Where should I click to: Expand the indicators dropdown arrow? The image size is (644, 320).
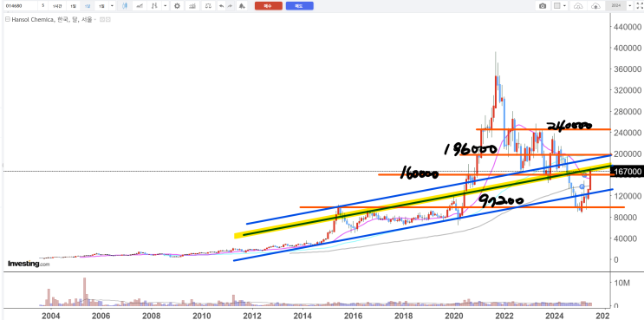[165, 6]
